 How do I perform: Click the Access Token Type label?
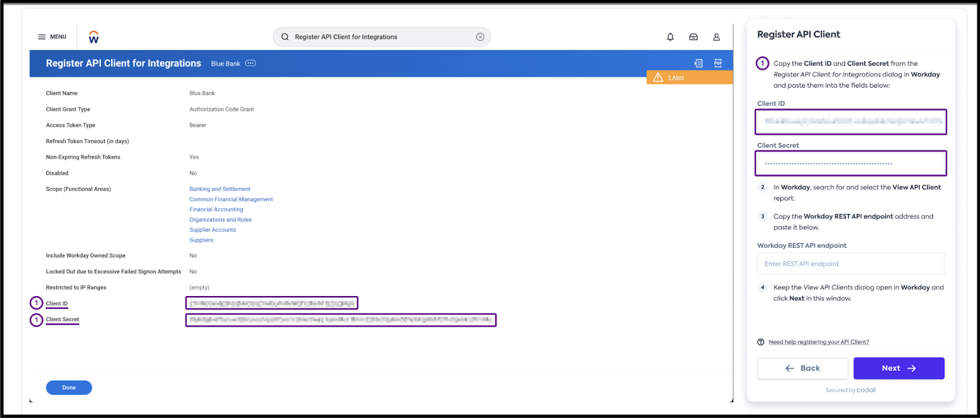(70, 125)
